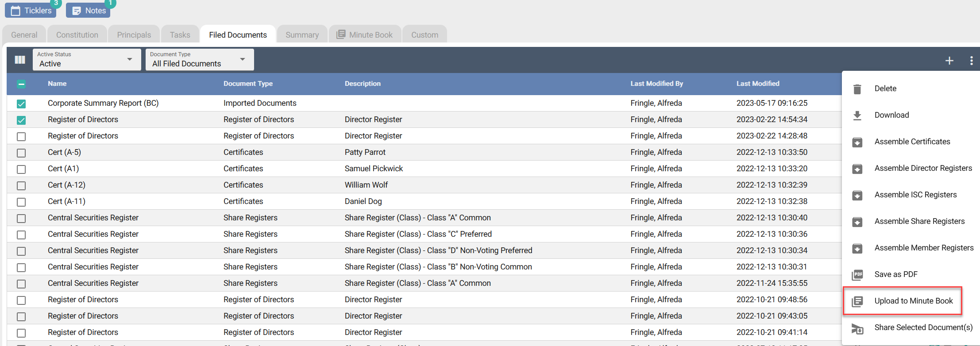The image size is (980, 346).
Task: Select Assemble Share Registers menu item
Action: tap(919, 221)
